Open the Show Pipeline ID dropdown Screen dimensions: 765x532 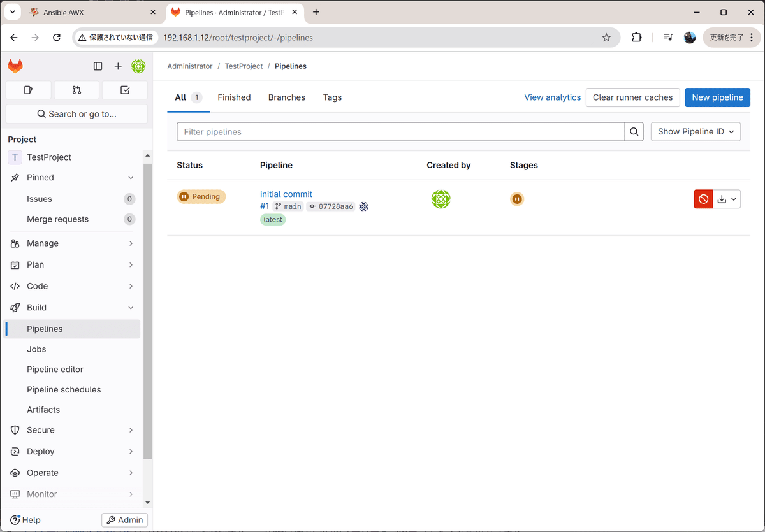coord(695,131)
